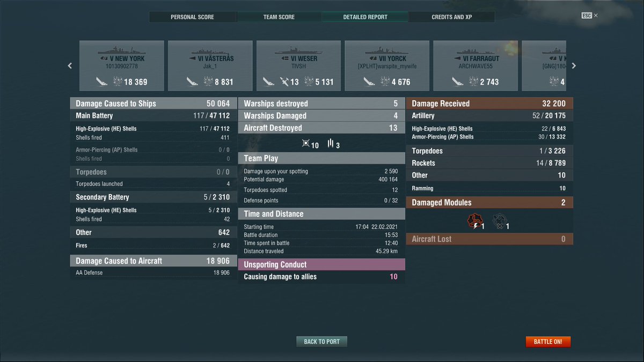The image size is (644, 362).
Task: Click the Damaged Modules header
Action: pos(489,203)
